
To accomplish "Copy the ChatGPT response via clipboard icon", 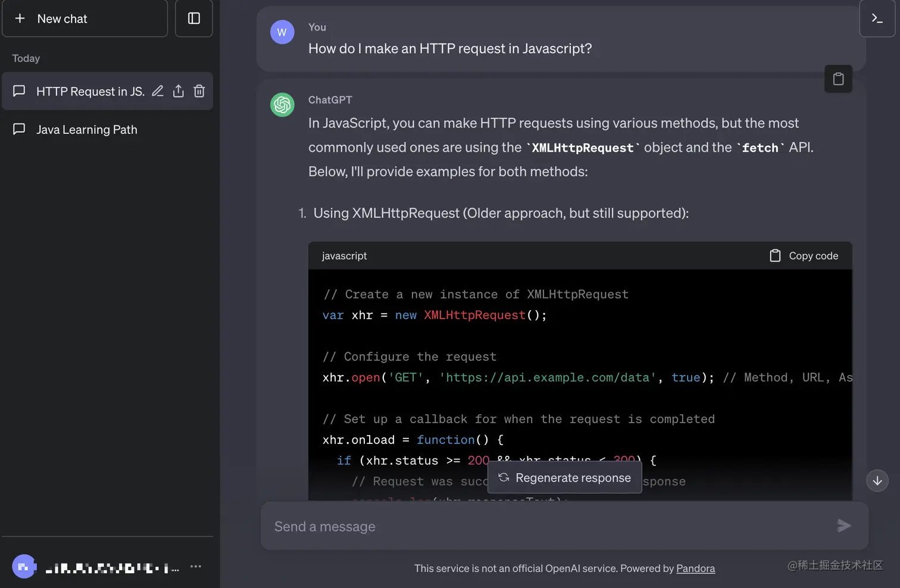I will (x=838, y=79).
